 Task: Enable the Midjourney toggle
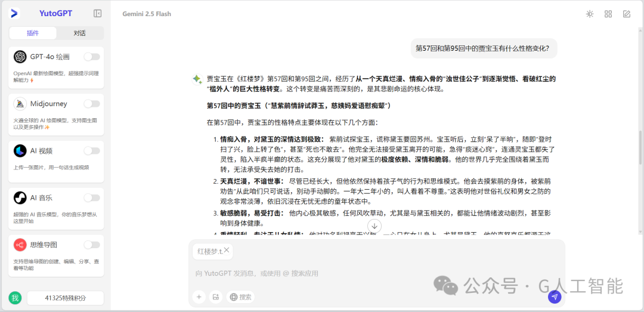(x=92, y=104)
